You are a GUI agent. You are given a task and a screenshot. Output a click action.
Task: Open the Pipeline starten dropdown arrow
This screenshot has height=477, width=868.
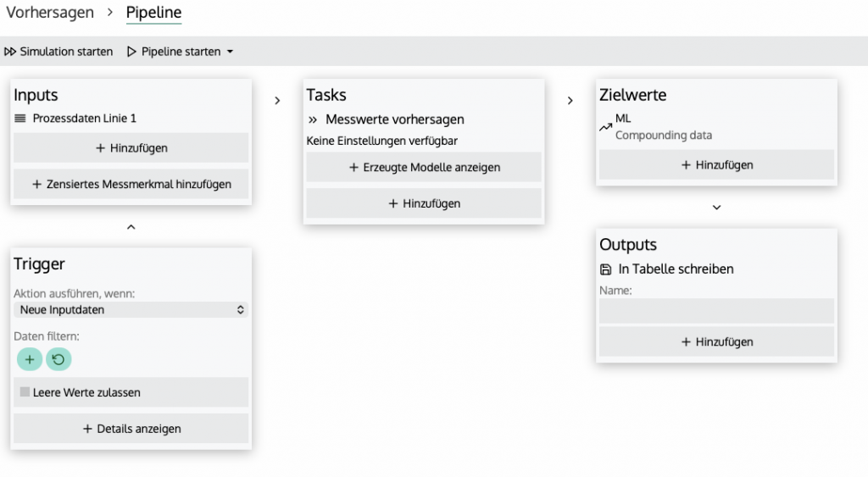click(230, 52)
